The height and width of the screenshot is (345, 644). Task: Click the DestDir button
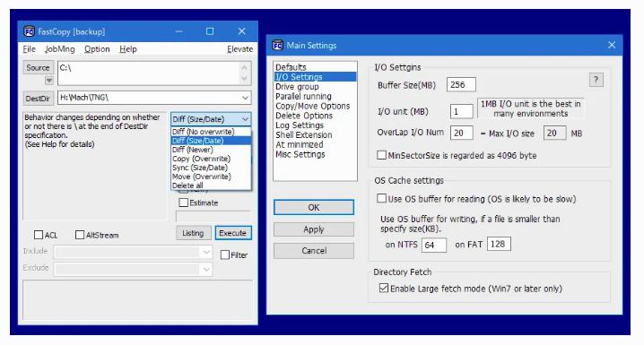pos(38,99)
